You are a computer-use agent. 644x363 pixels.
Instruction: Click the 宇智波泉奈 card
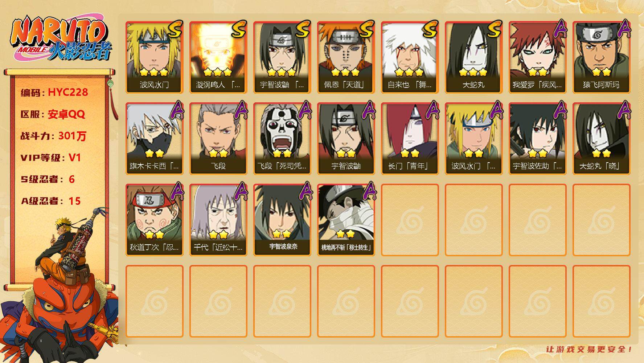coord(282,220)
